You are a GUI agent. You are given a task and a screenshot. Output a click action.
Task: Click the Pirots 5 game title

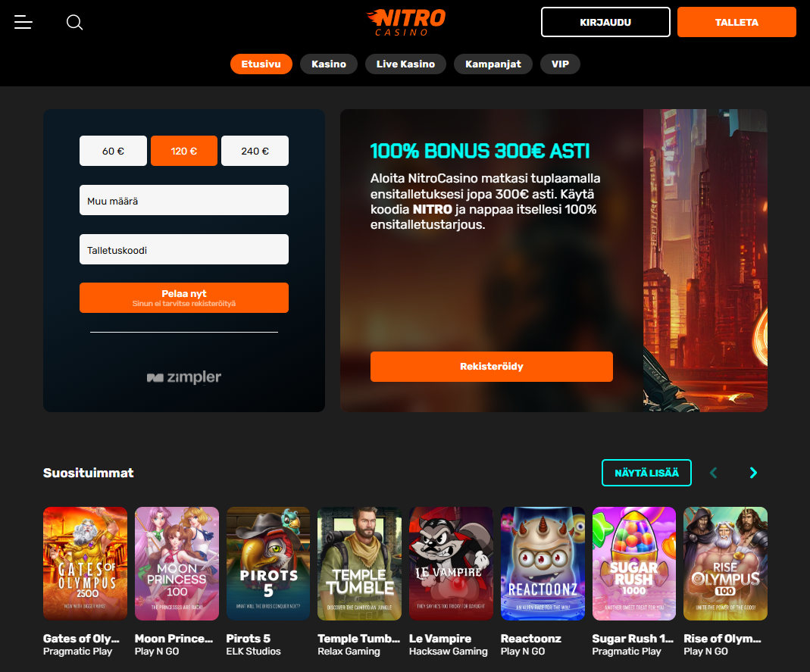pyautogui.click(x=249, y=639)
